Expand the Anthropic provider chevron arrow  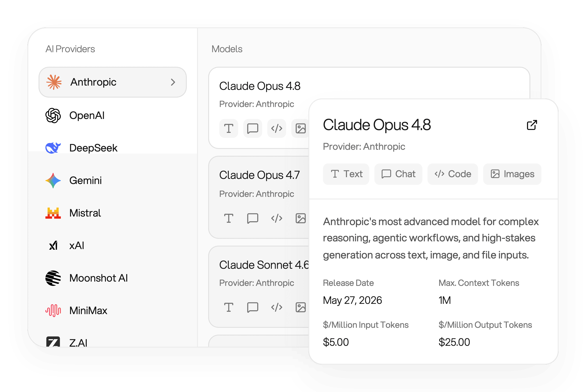[173, 82]
